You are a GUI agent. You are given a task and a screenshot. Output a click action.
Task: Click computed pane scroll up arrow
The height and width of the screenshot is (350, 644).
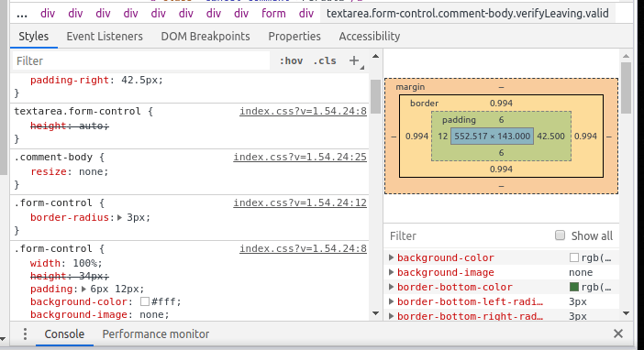tap(626, 56)
